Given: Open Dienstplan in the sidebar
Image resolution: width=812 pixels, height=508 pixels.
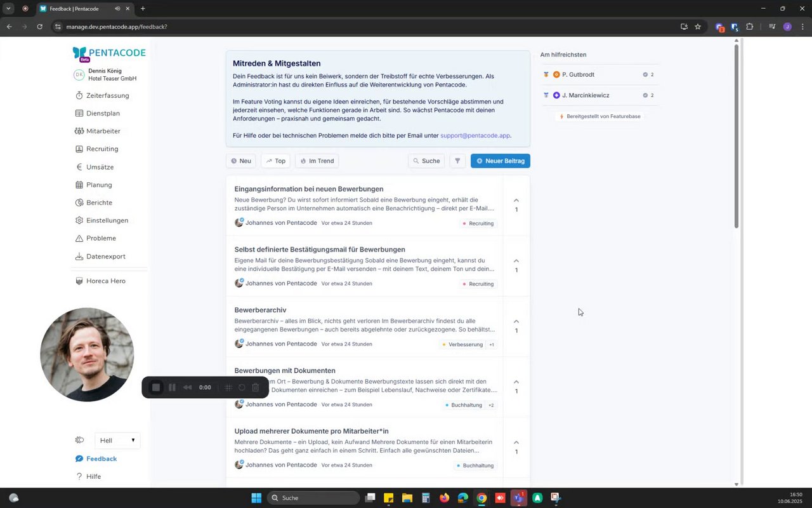Looking at the screenshot, I should point(98,113).
